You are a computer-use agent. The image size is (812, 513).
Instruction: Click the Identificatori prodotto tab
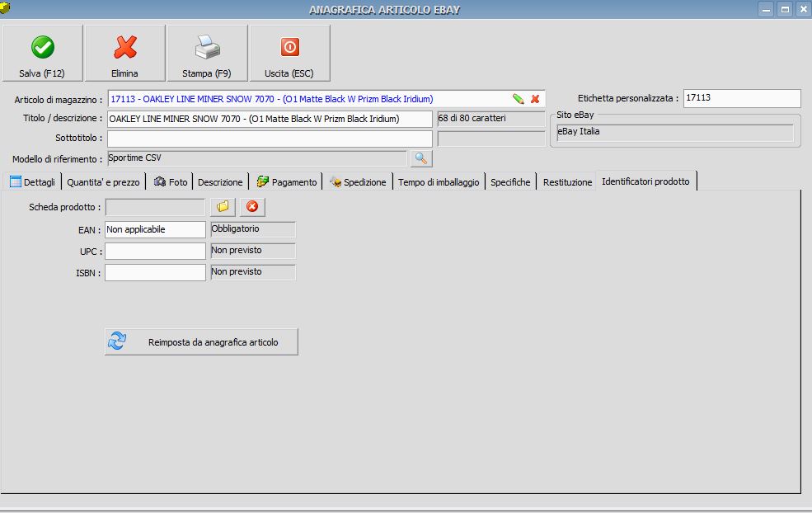(645, 181)
